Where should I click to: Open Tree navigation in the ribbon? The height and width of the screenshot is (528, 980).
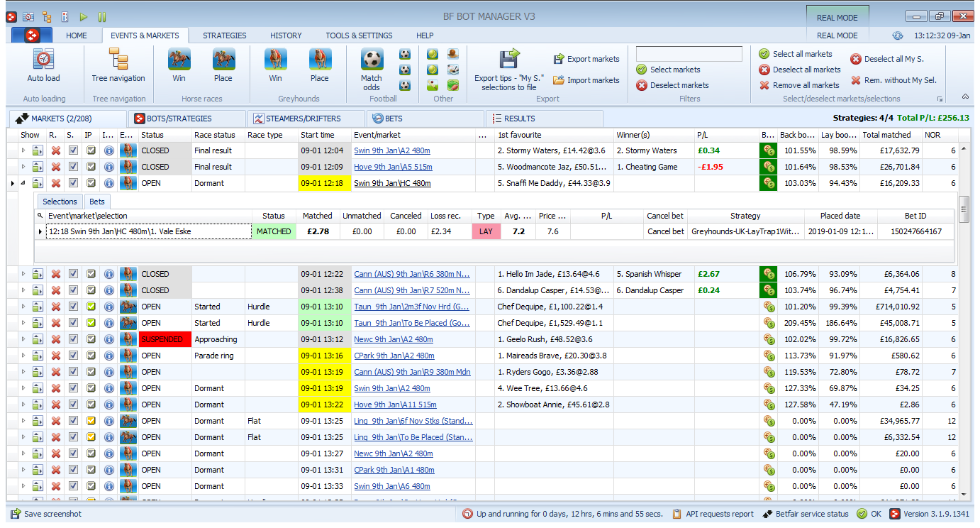pos(118,65)
